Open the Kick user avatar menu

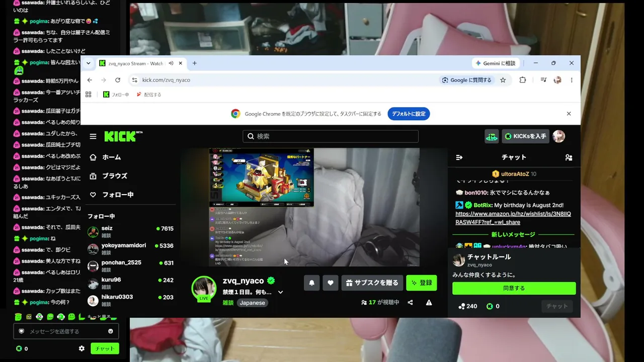click(x=559, y=136)
